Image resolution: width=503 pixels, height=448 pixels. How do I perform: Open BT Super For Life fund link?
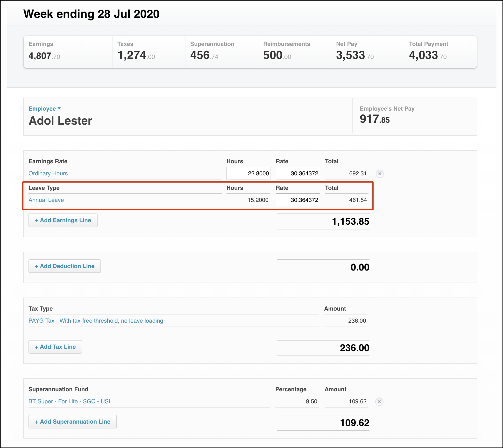[x=69, y=401]
